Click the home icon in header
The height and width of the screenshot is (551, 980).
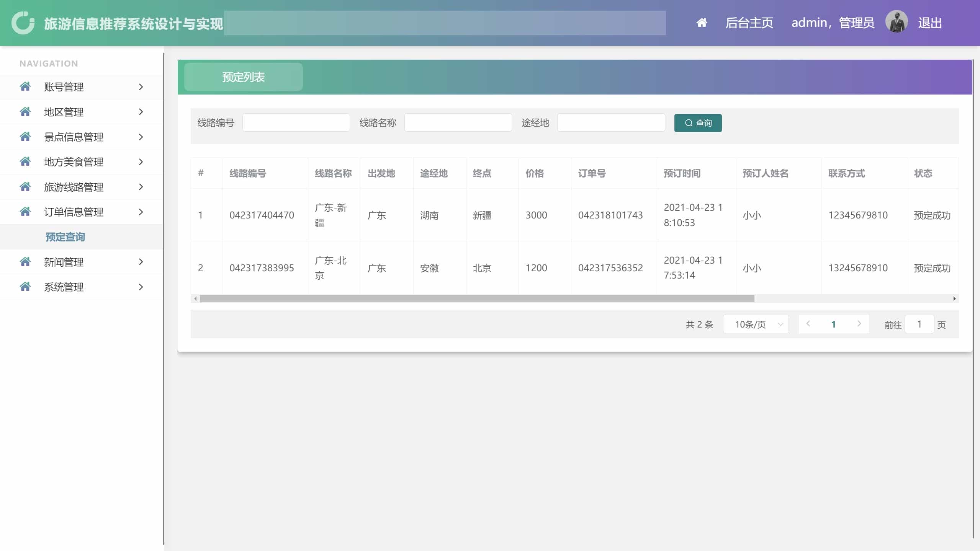(702, 23)
